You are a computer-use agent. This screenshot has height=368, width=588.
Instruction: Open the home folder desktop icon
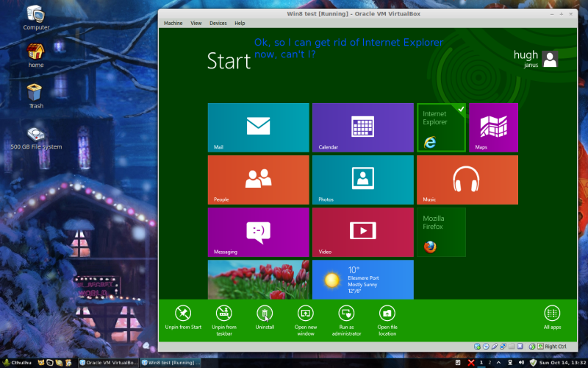click(36, 55)
